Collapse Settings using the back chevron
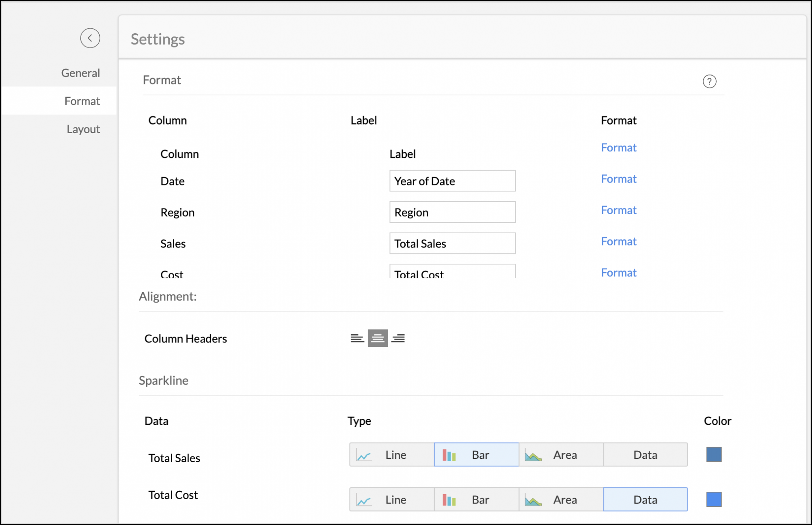This screenshot has width=812, height=525. 90,38
